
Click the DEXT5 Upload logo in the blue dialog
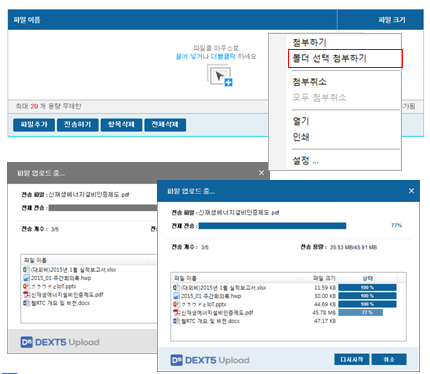210,360
